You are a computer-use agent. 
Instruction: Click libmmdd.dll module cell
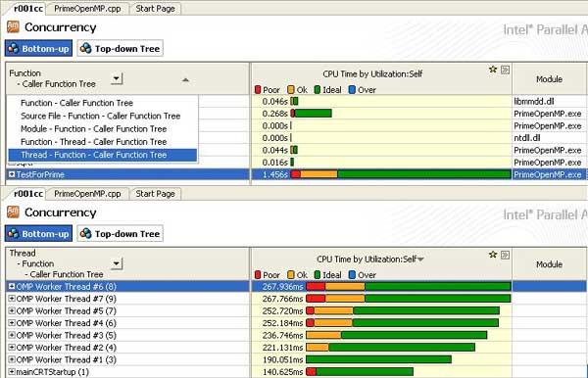point(534,101)
